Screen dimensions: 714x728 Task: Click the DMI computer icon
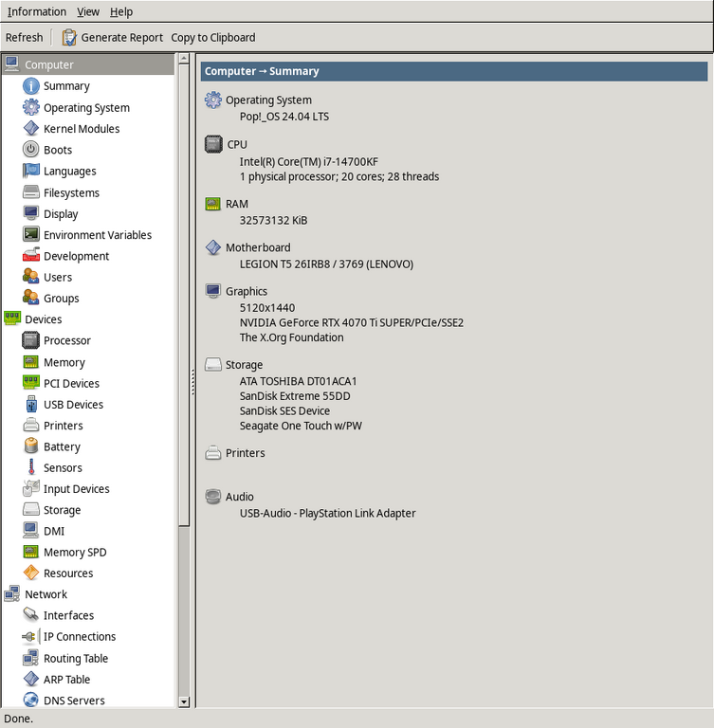click(30, 531)
